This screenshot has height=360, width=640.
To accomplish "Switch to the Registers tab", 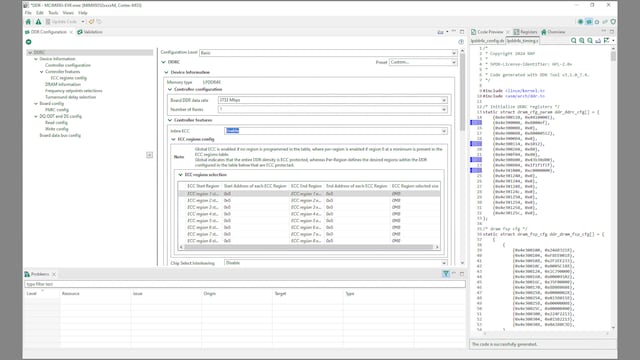I will (525, 32).
